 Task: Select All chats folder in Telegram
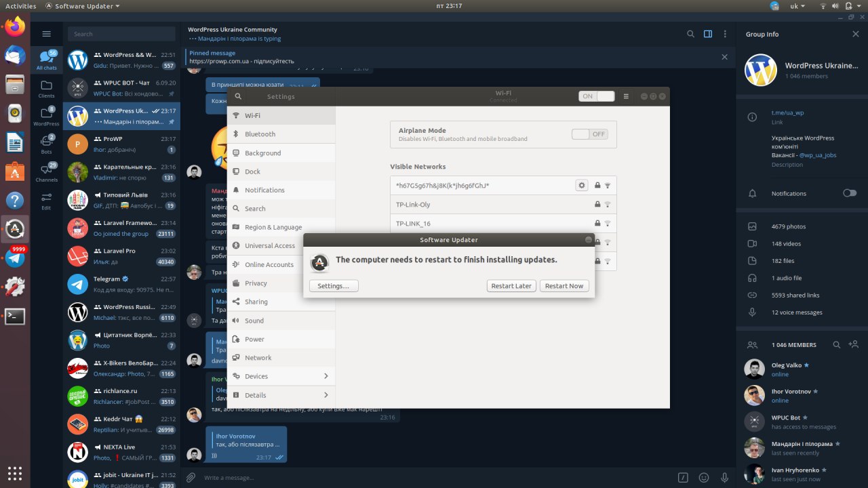pos(46,60)
